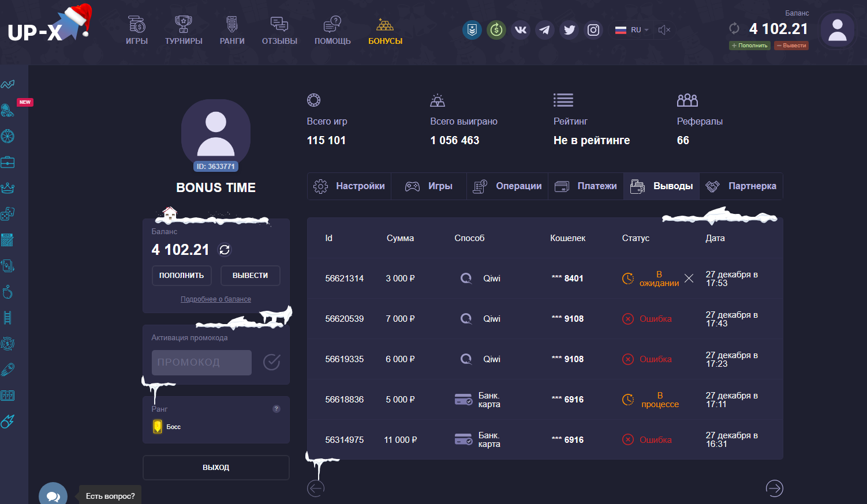867x504 pixels.
Task: Click the ВЫХОД logout button
Action: pyautogui.click(x=216, y=468)
